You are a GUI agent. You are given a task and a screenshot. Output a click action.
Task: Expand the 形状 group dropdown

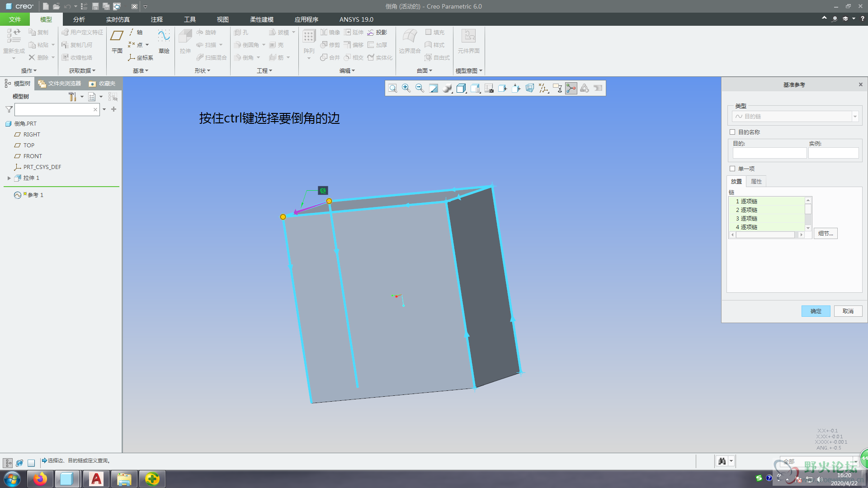pos(203,70)
